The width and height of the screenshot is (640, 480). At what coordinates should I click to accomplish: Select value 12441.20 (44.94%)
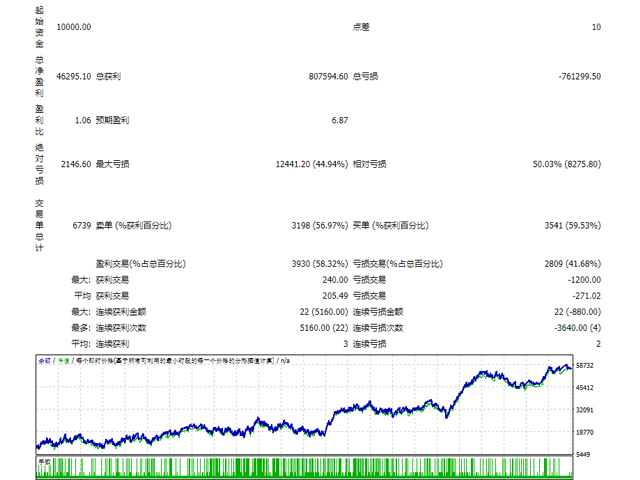tap(312, 164)
